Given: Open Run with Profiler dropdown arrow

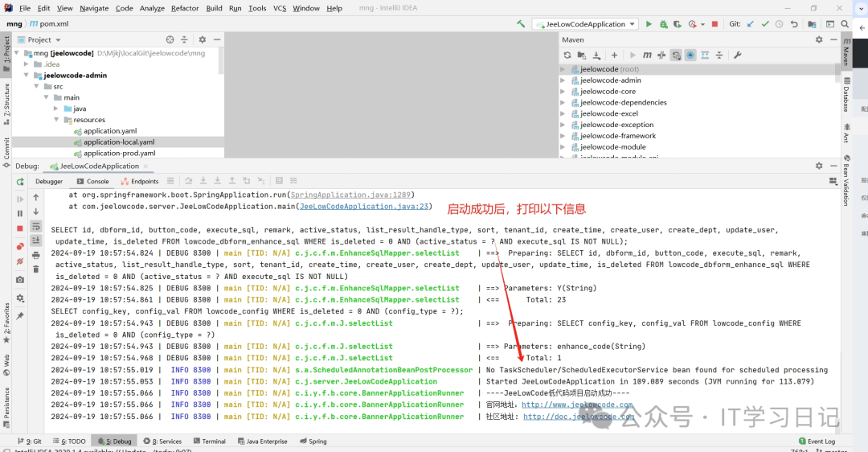Looking at the screenshot, I should point(702,24).
